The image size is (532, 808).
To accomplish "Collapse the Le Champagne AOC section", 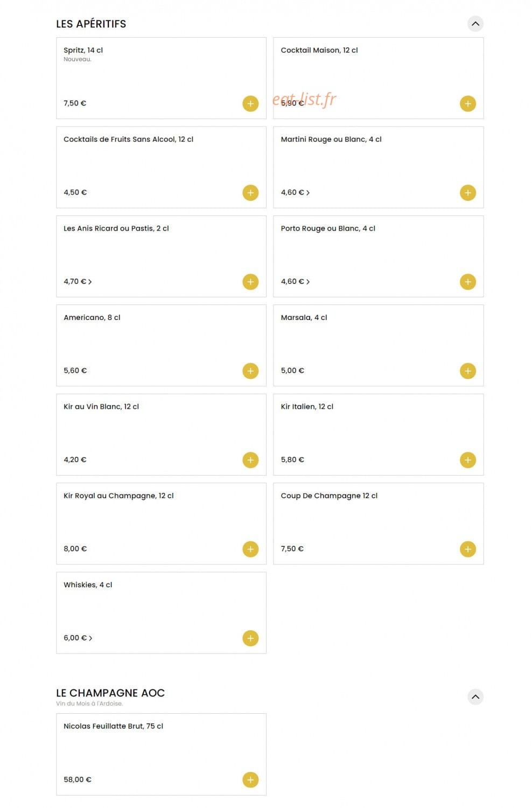I will 475,696.
